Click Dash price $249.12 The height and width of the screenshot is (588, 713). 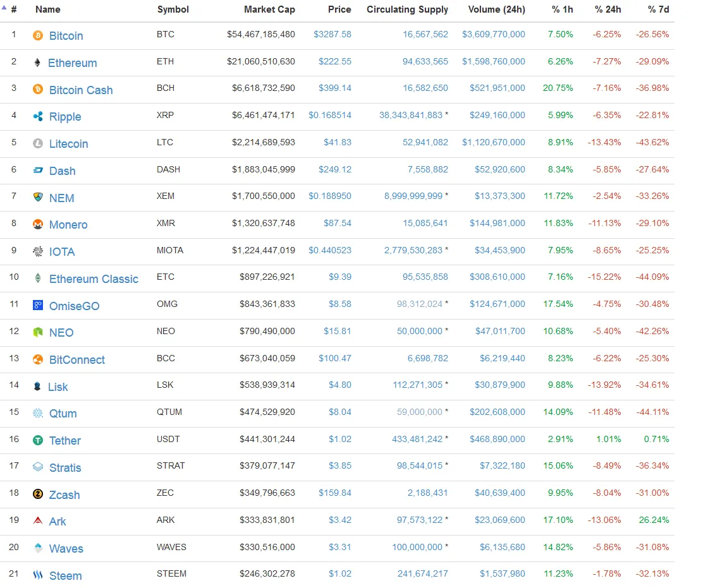[335, 169]
